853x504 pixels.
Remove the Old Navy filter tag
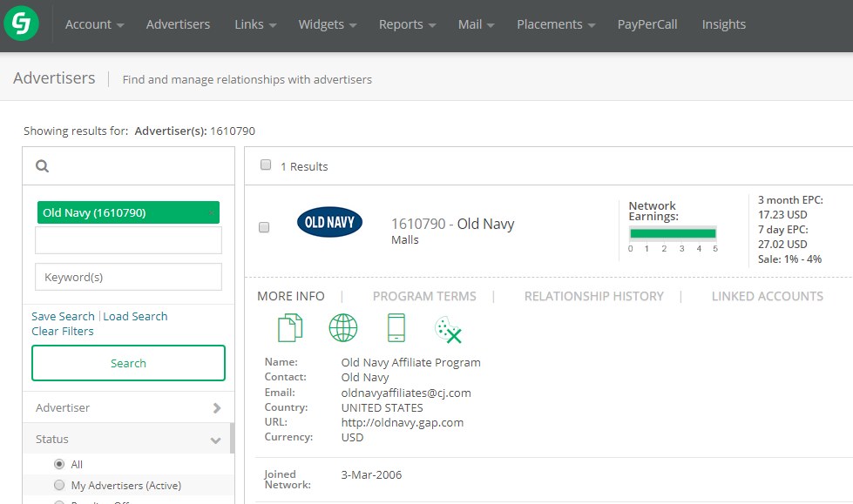tap(212, 213)
